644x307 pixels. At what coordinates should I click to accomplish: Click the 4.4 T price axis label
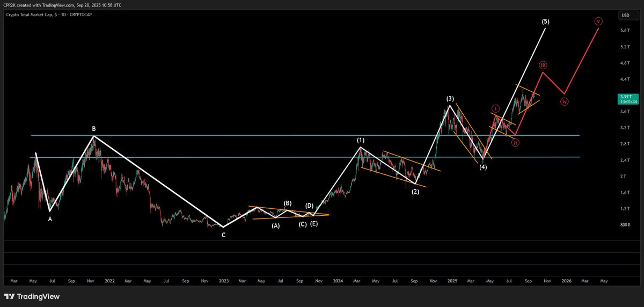point(625,79)
